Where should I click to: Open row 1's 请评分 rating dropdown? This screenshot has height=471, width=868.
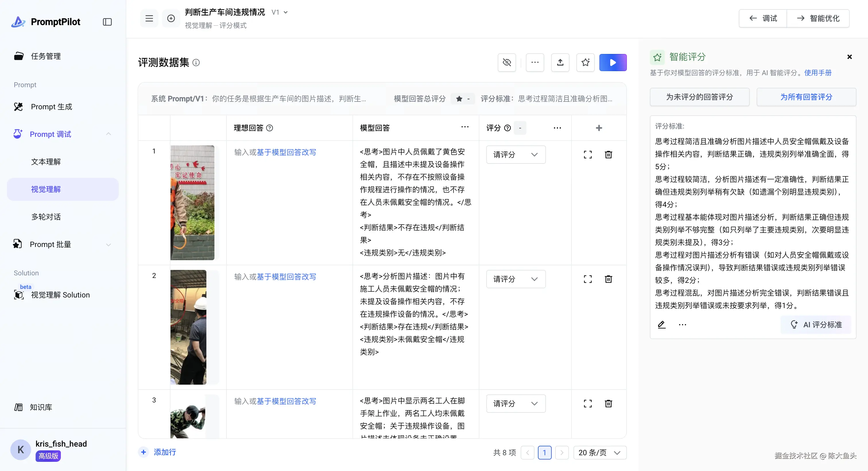point(516,155)
